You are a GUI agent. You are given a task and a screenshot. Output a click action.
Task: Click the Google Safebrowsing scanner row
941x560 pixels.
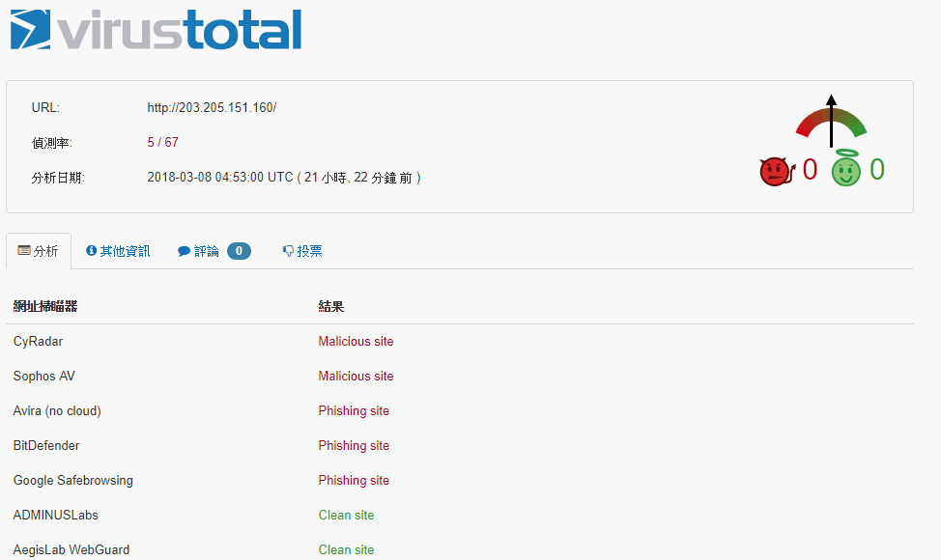460,480
